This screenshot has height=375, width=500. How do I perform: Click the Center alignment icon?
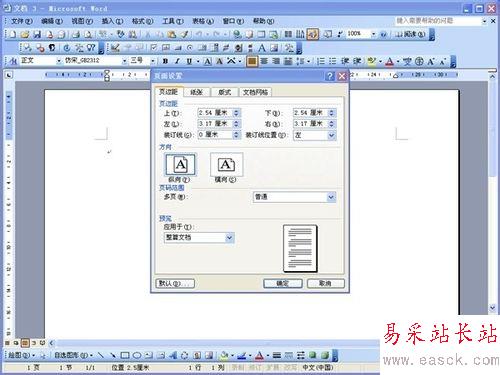pyautogui.click(x=264, y=61)
